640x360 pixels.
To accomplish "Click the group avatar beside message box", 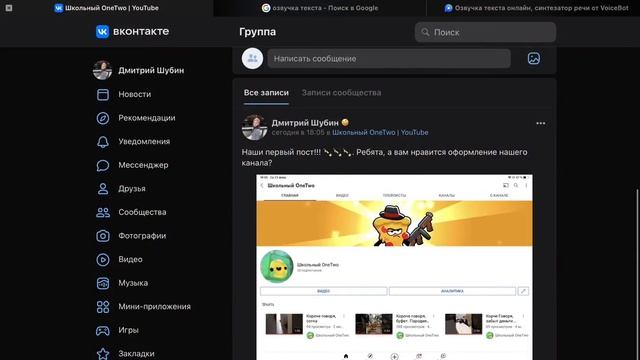I will pyautogui.click(x=252, y=58).
